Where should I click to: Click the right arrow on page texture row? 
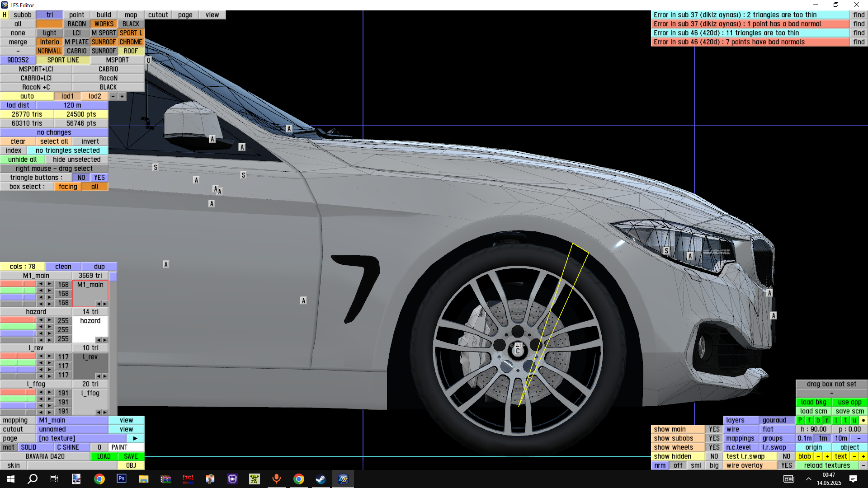[x=135, y=438]
